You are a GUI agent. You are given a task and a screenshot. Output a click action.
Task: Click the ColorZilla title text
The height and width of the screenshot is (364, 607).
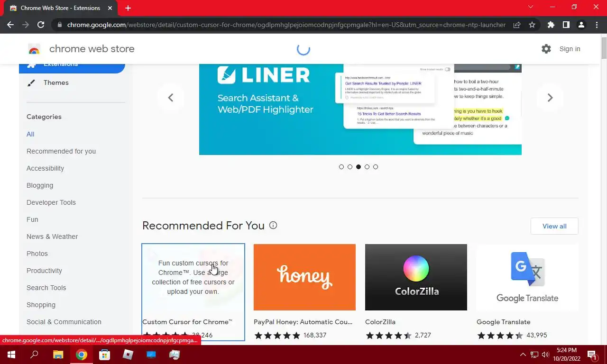380,322
